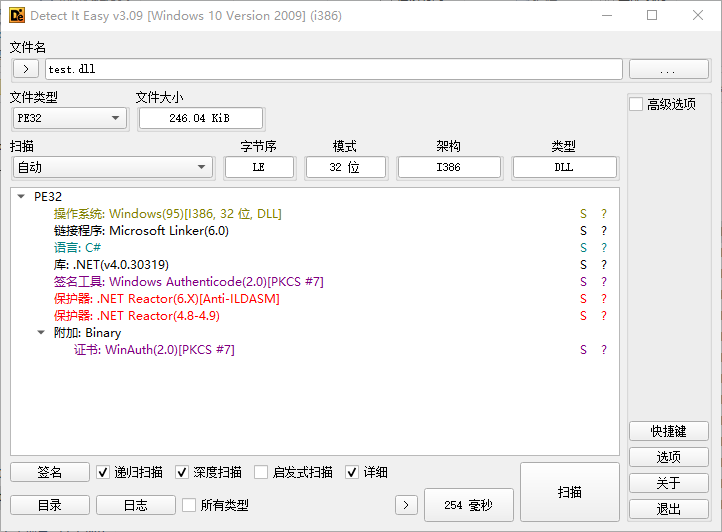Click the arrow button beside 254 毫秒

pyautogui.click(x=406, y=505)
